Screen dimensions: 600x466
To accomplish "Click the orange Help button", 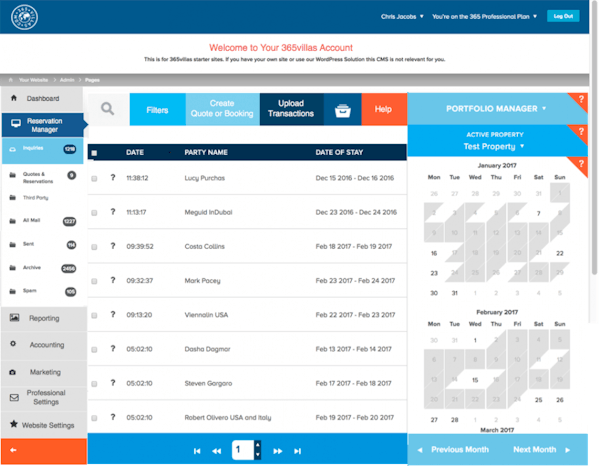I will tap(383, 109).
